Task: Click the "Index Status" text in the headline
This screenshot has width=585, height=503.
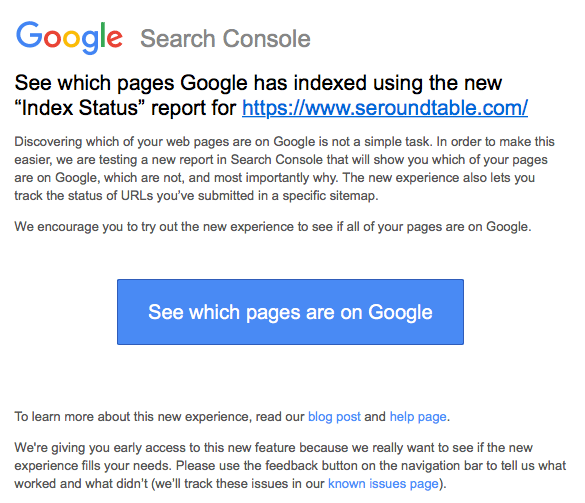Action: [x=79, y=108]
